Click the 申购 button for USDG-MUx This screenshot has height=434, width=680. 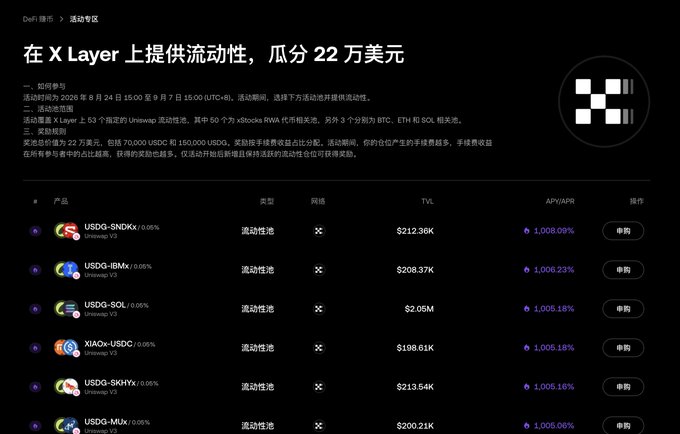coord(623,425)
